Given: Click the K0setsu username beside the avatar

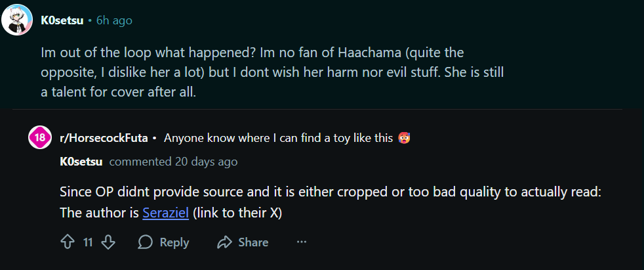Looking at the screenshot, I should pyautogui.click(x=62, y=20).
